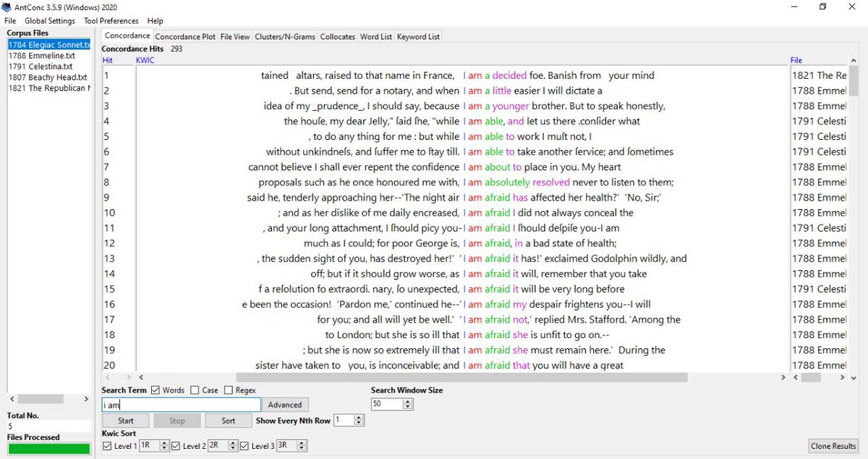The width and height of the screenshot is (868, 459).
Task: Enable the Case sensitivity checkbox
Action: 195,390
